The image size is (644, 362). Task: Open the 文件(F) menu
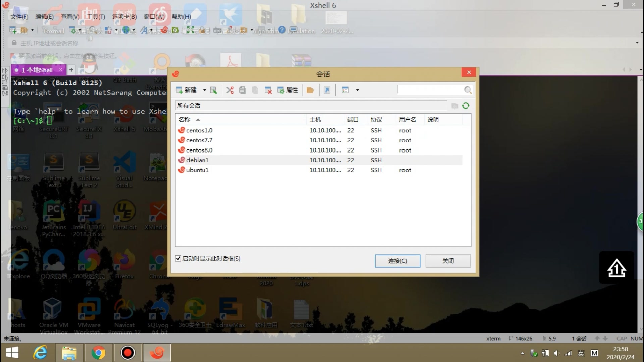tap(19, 17)
